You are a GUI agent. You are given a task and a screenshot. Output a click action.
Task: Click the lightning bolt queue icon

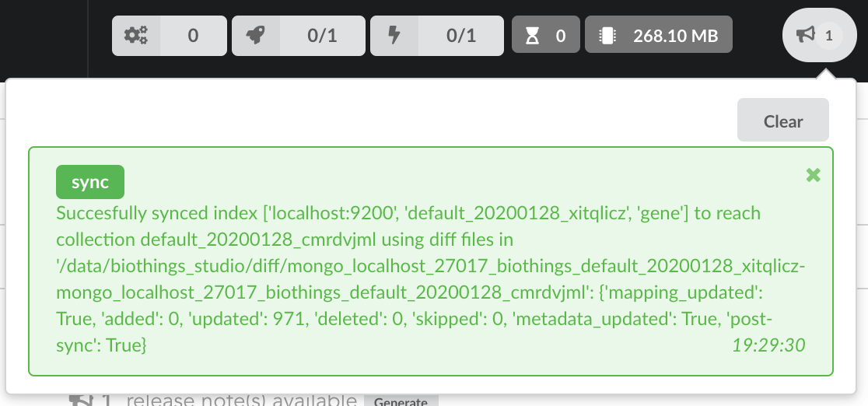(394, 36)
